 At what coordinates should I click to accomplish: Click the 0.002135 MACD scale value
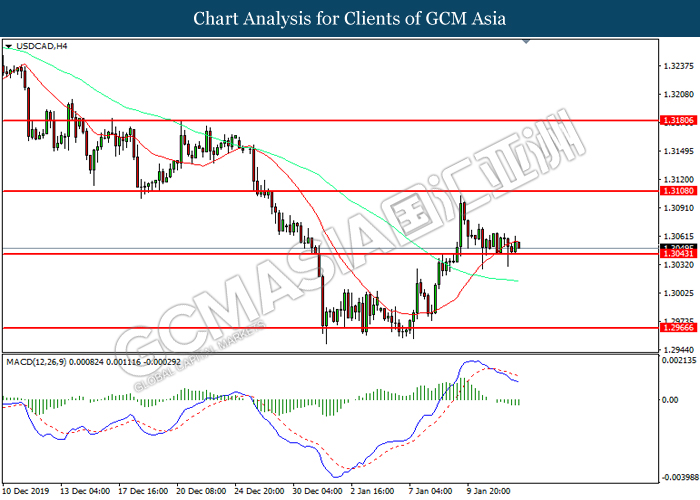(x=679, y=360)
